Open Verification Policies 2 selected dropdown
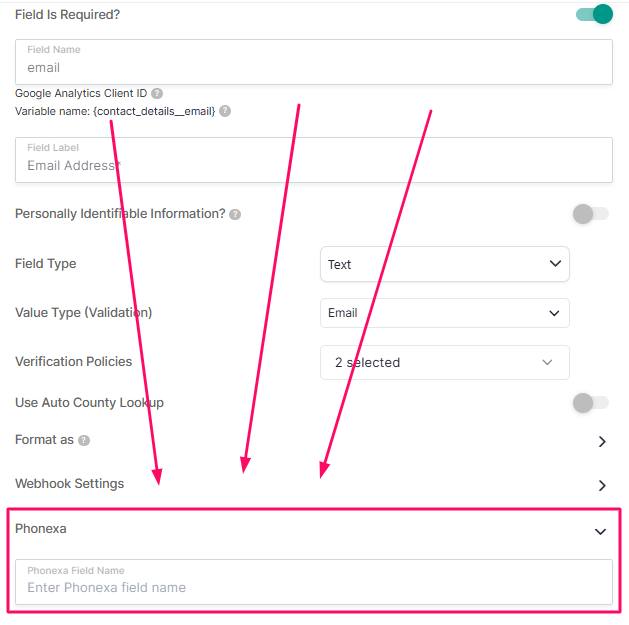 [x=444, y=362]
